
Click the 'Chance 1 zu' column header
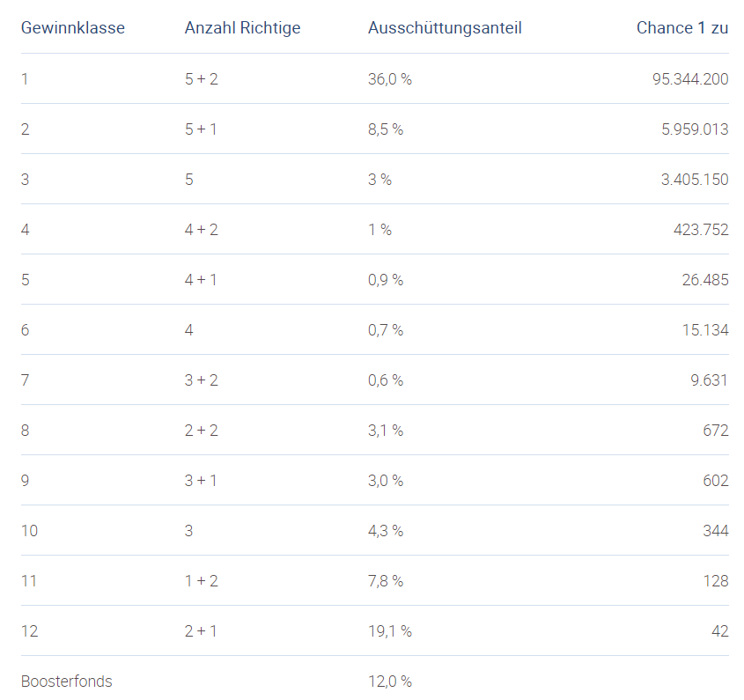click(x=681, y=28)
